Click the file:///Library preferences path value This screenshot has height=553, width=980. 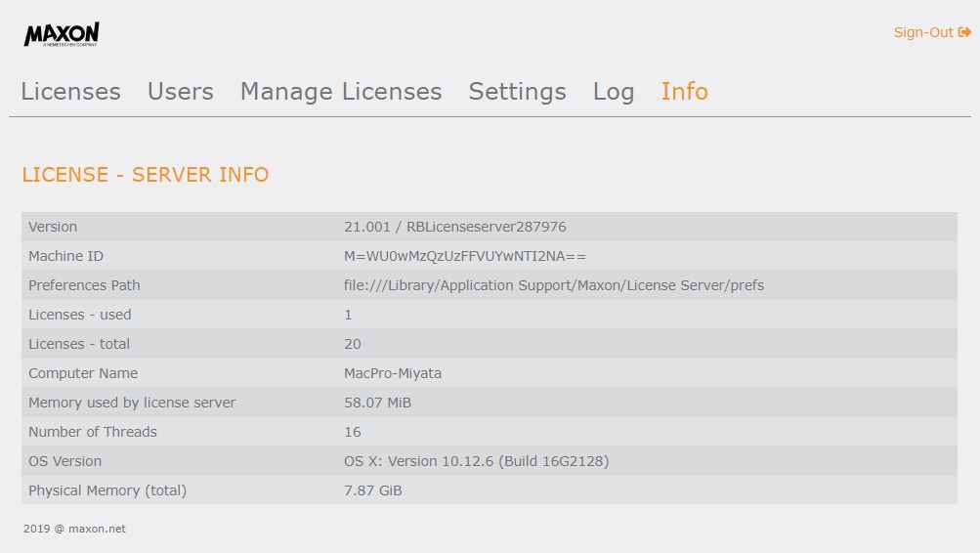pos(554,285)
